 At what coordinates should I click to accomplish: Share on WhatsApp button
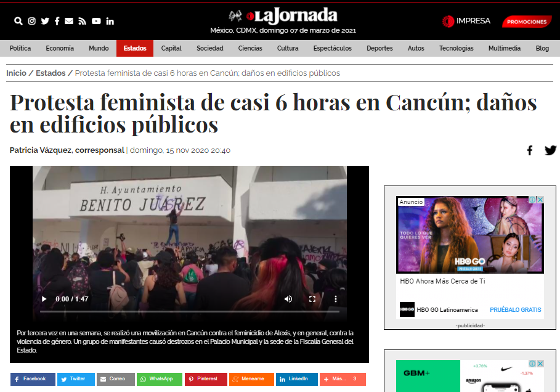tap(160, 379)
